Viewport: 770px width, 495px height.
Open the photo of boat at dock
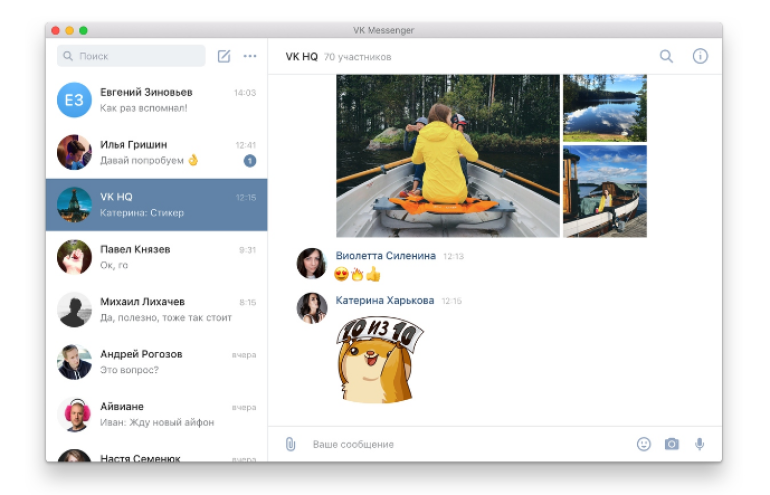605,191
